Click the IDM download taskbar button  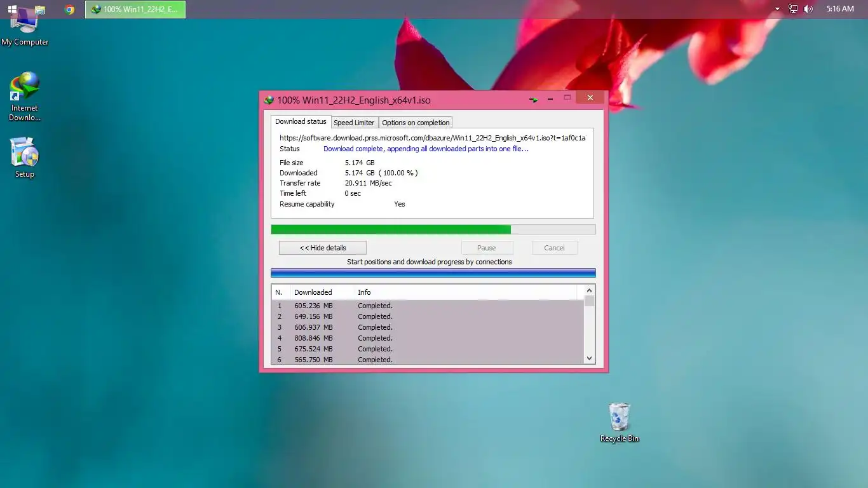135,10
